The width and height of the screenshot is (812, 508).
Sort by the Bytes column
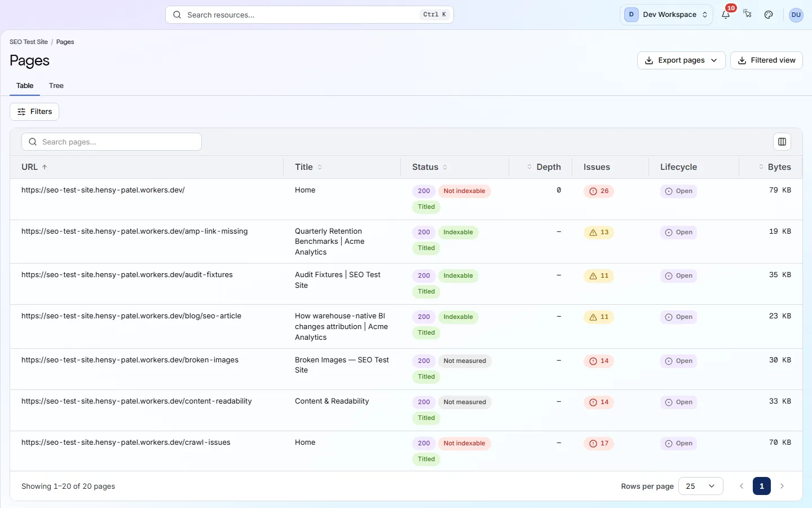775,167
